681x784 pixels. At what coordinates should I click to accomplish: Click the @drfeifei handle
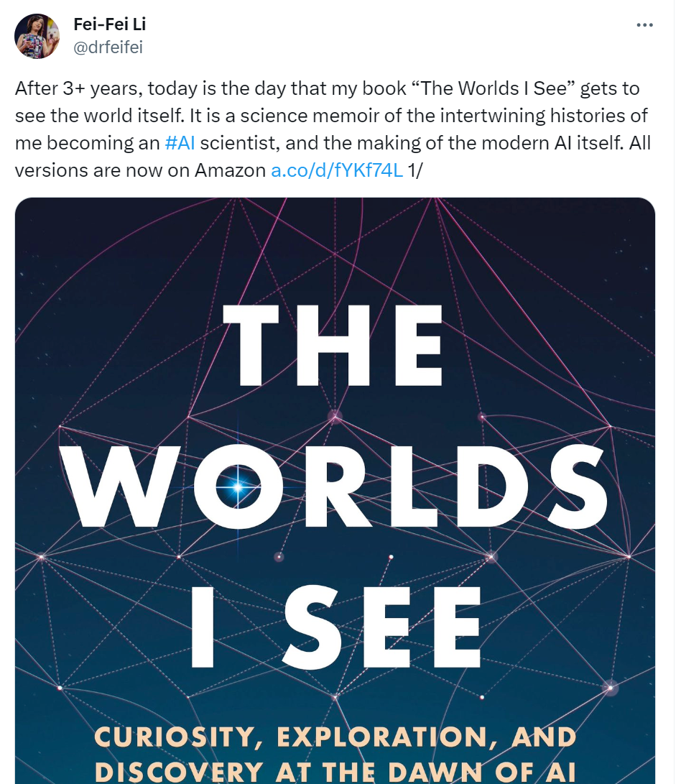pyautogui.click(x=108, y=47)
